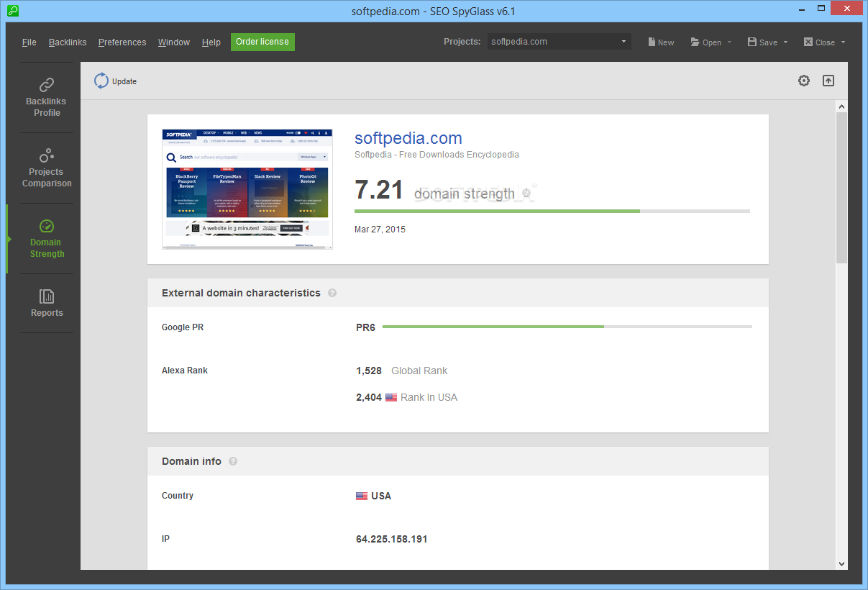Open the Preferences menu
The image size is (868, 590).
pyautogui.click(x=122, y=42)
